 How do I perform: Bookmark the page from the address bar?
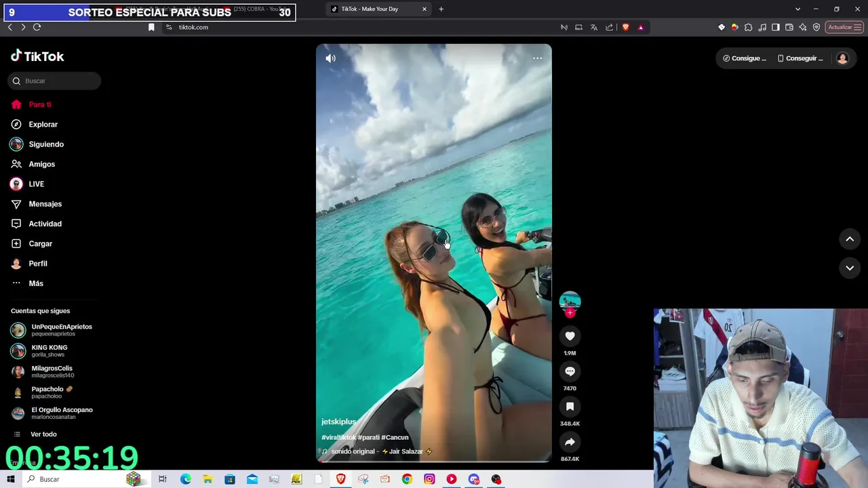(151, 27)
